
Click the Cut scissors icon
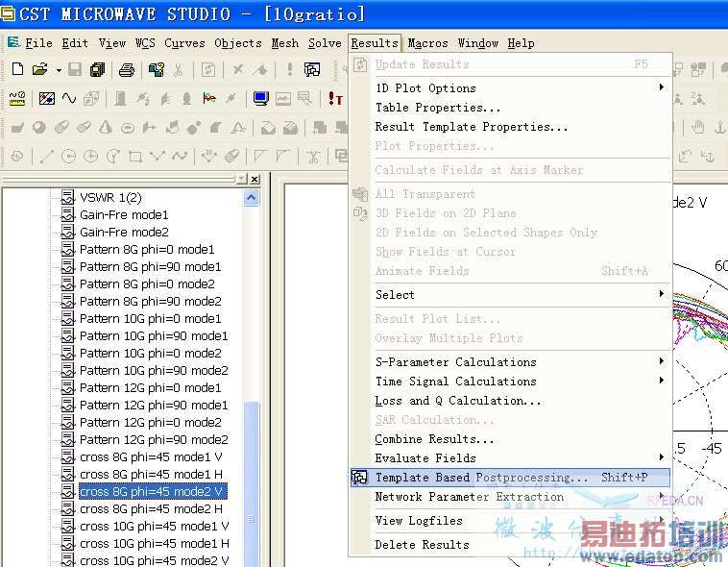point(178,70)
